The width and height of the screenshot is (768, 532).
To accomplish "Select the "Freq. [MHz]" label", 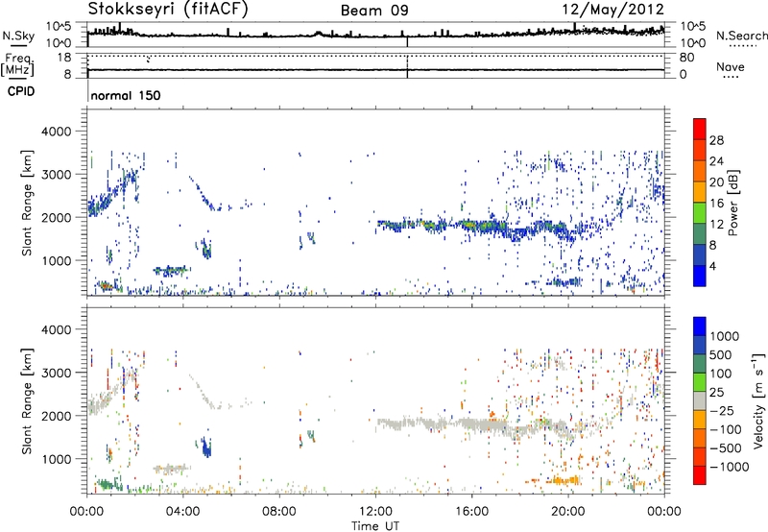I will 18,65.
